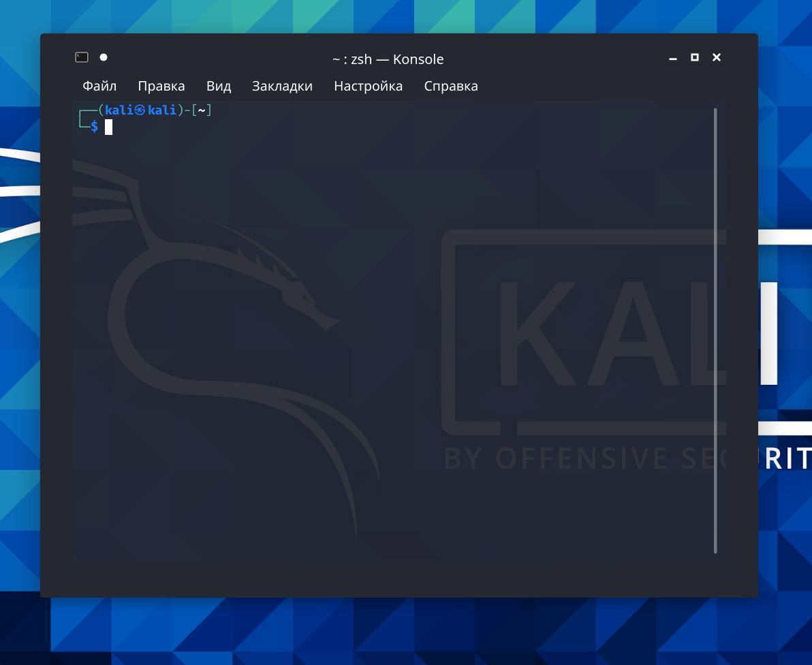Open the Вид menu
The width and height of the screenshot is (812, 665).
pyautogui.click(x=219, y=86)
